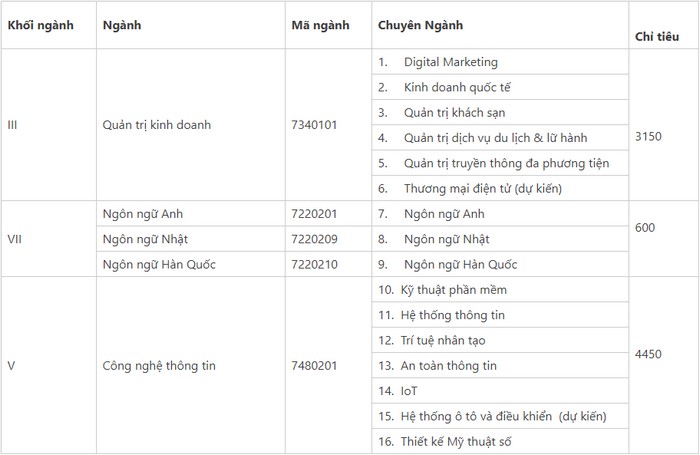Click the quota value 3150
700x455 pixels.
point(648,136)
